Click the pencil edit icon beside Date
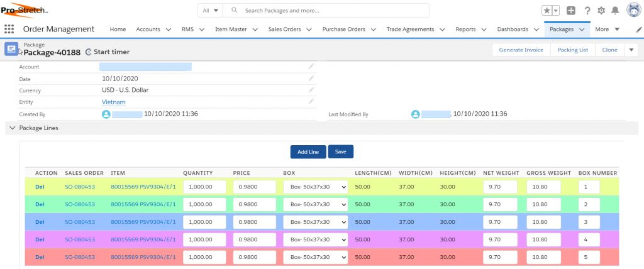This screenshot has height=269, width=644. pos(311,79)
